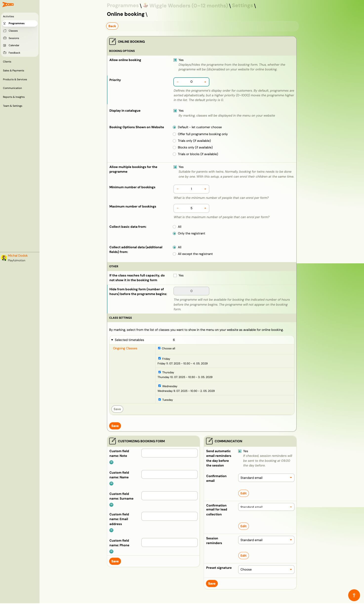Select Blocks only (if available) option
Image resolution: width=364 pixels, height=604 pixels.
174,147
